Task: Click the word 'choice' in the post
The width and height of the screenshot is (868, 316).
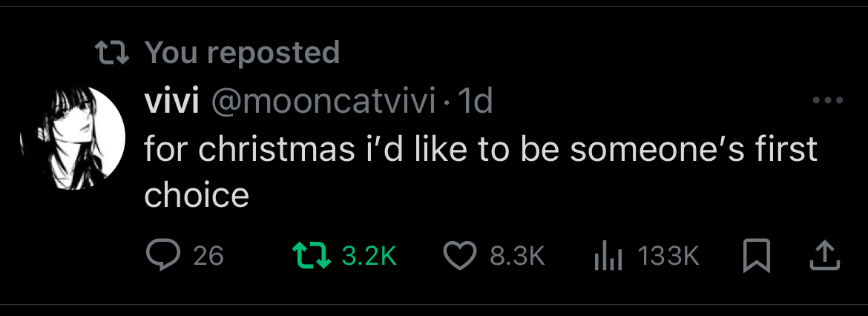Action: pyautogui.click(x=196, y=194)
